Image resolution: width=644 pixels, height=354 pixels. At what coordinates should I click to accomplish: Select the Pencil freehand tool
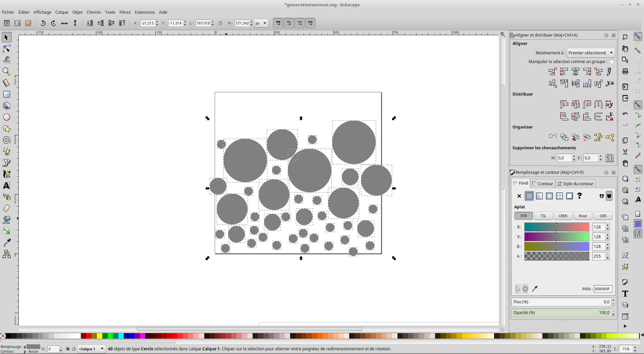6,151
